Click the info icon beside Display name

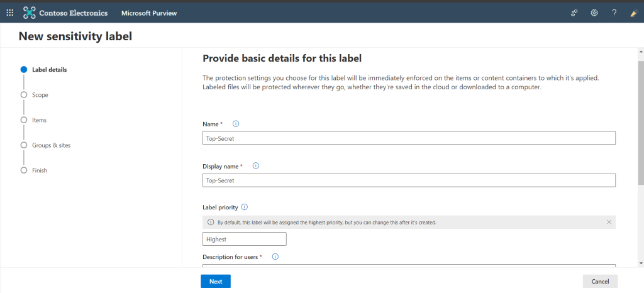[255, 166]
